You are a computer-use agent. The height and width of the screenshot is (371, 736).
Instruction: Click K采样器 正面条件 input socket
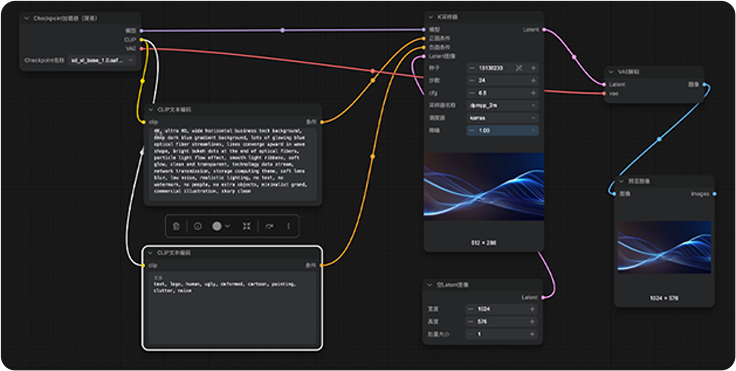click(424, 39)
